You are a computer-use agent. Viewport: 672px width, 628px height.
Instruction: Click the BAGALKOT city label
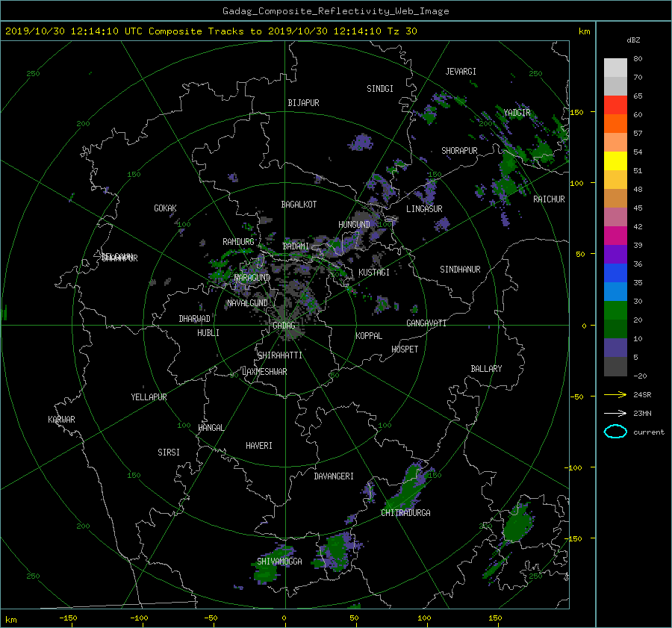[299, 205]
